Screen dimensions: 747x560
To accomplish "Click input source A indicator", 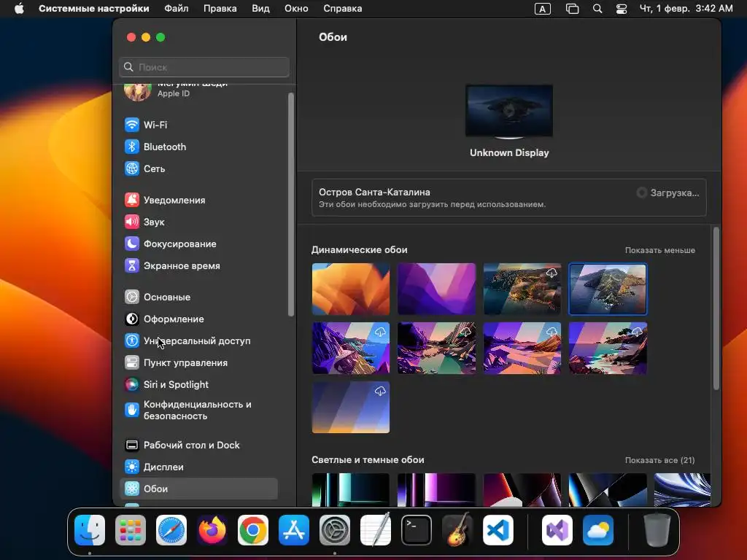I will tap(543, 9).
